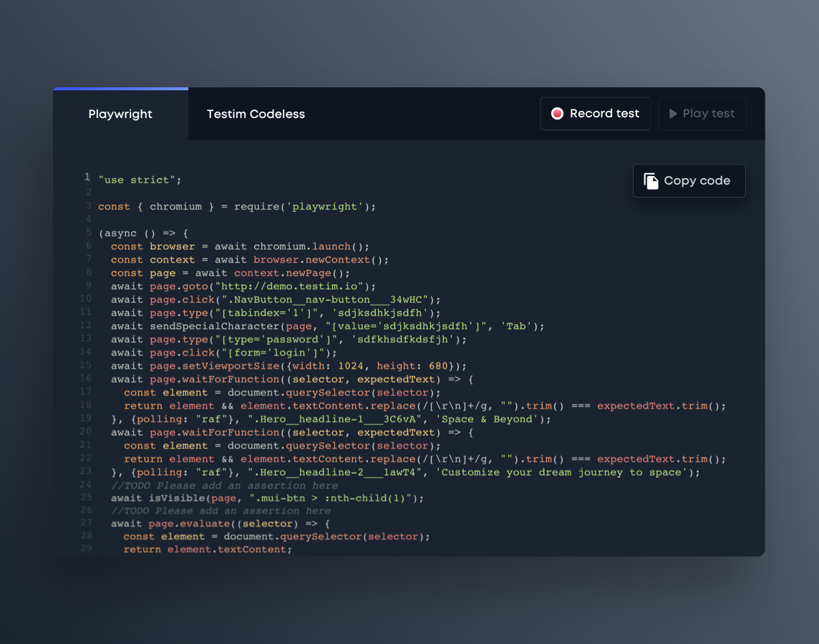Click the isVisible .mui-btn line

267,499
